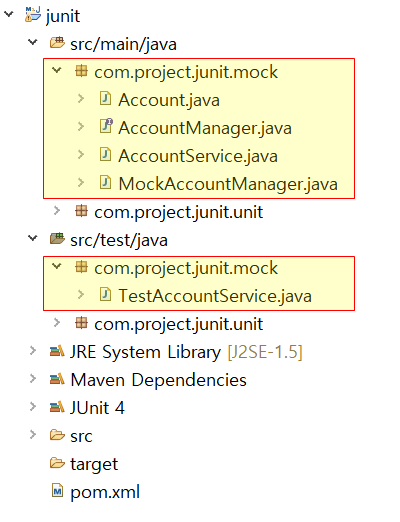Click the junit Maven project icon
This screenshot has height=522, width=400.
point(33,15)
